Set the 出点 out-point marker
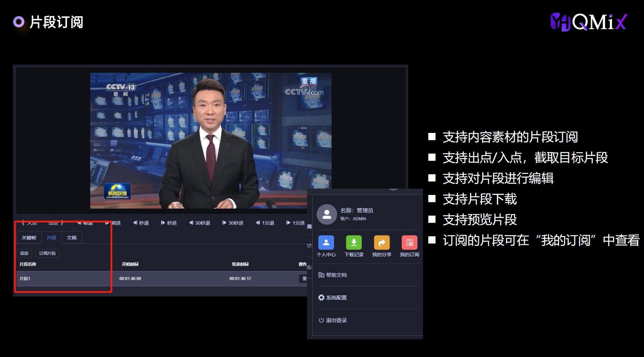This screenshot has height=357, width=644. click(56, 223)
